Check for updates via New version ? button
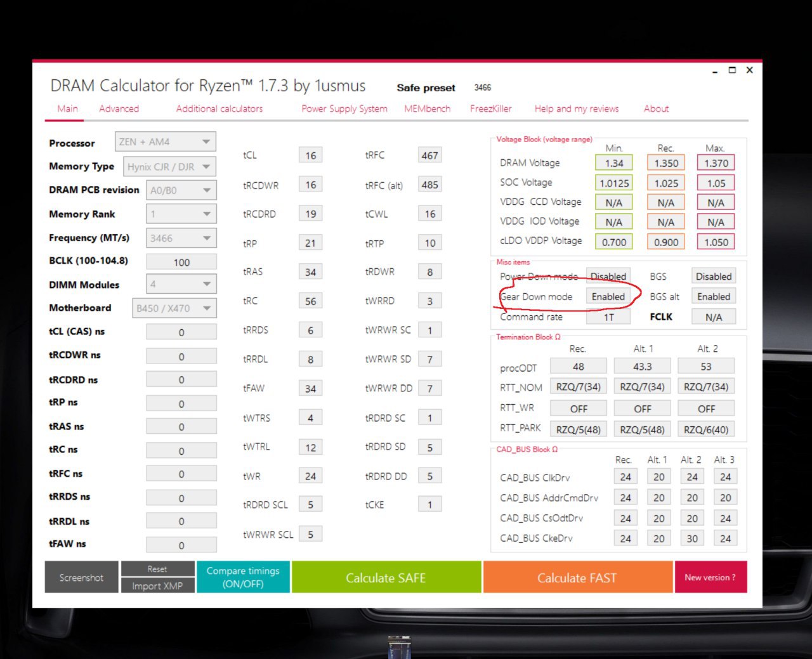This screenshot has height=659, width=812. tap(710, 577)
